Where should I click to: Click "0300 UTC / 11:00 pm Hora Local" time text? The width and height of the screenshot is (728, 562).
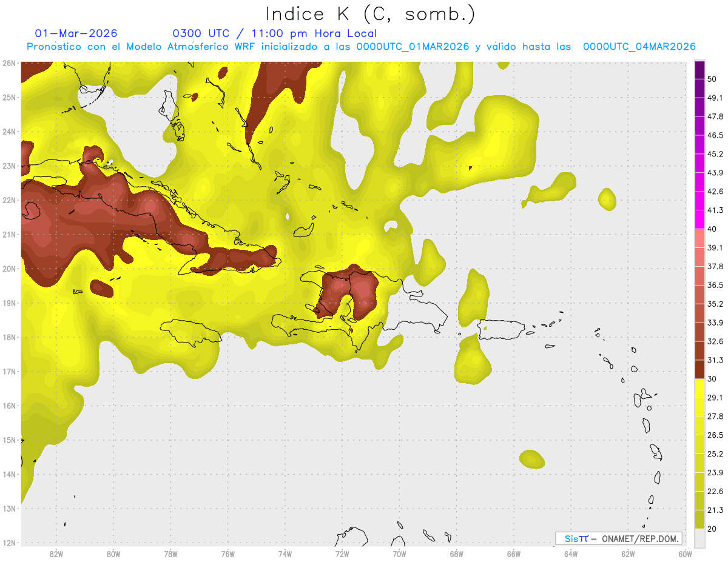coord(275,33)
